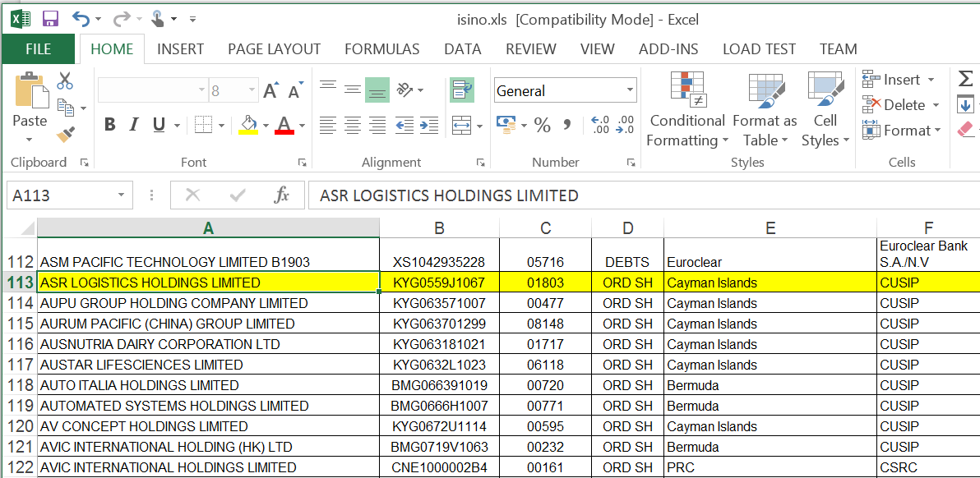Image resolution: width=980 pixels, height=478 pixels.
Task: Apply Comma Style formatting
Action: coord(567,125)
